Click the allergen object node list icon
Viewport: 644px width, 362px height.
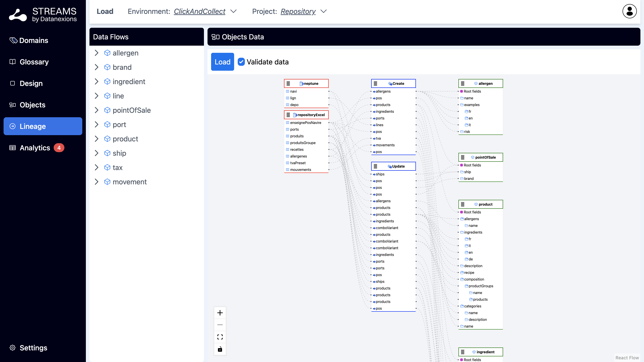[x=462, y=83]
